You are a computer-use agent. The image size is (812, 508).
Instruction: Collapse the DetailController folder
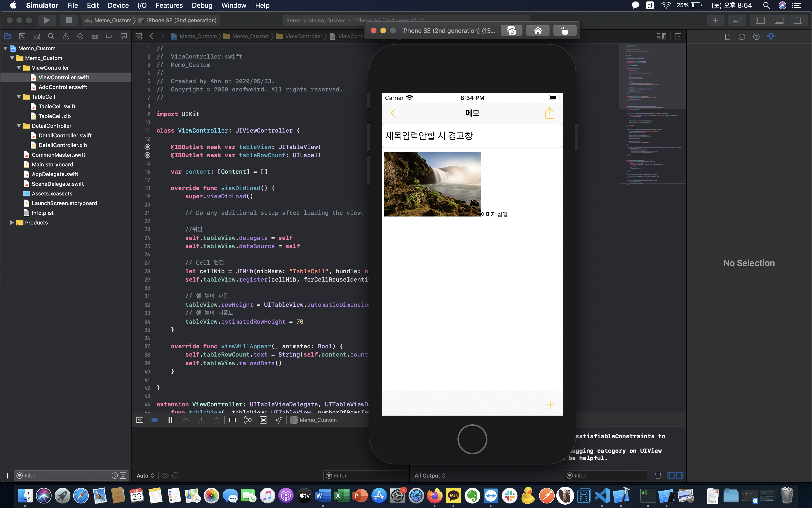(x=19, y=126)
